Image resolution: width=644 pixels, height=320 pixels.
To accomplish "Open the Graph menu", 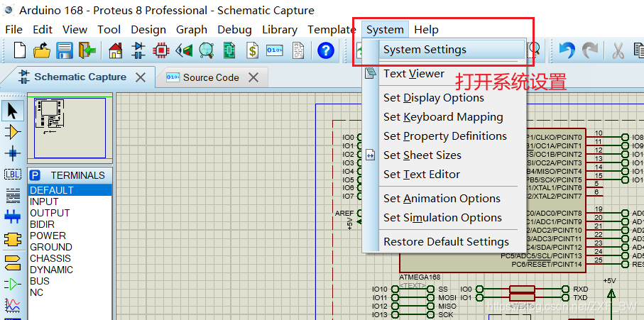I will tap(192, 30).
